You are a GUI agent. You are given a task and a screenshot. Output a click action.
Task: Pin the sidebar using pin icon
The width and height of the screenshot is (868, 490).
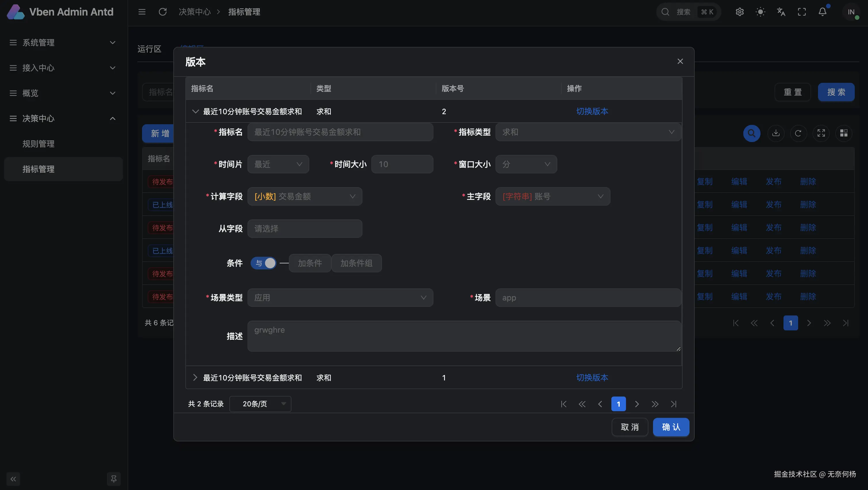pos(114,479)
